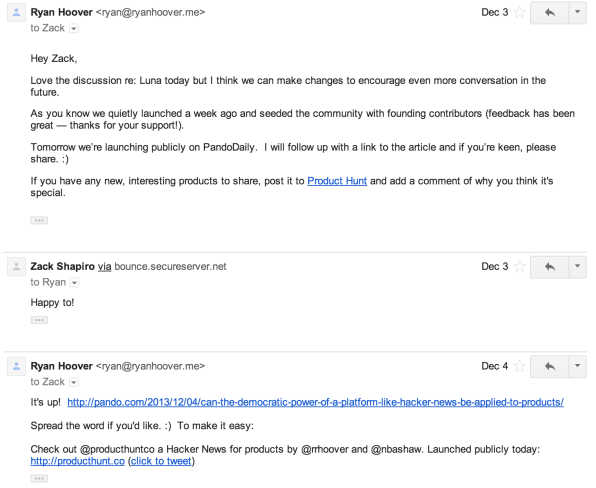
Task: Click Ryan Hoover's avatar on Dec 4 email
Action: point(16,366)
